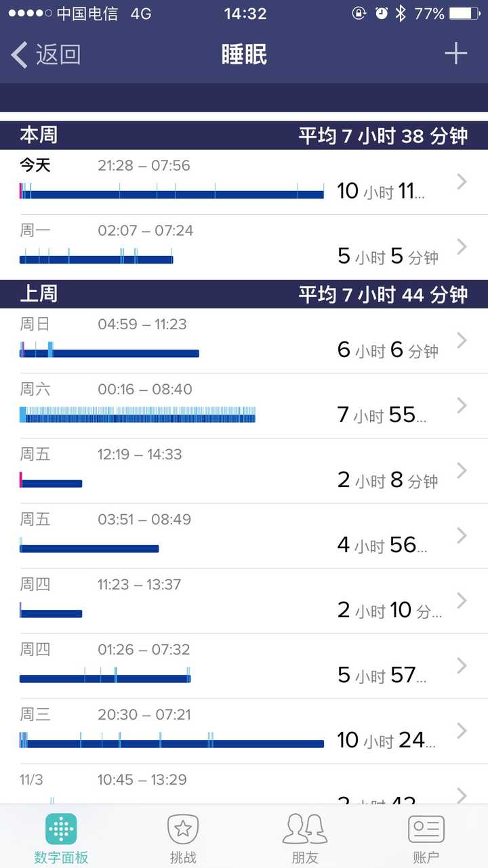Tap the 本周 average header row
This screenshot has width=488, height=868.
pyautogui.click(x=244, y=136)
